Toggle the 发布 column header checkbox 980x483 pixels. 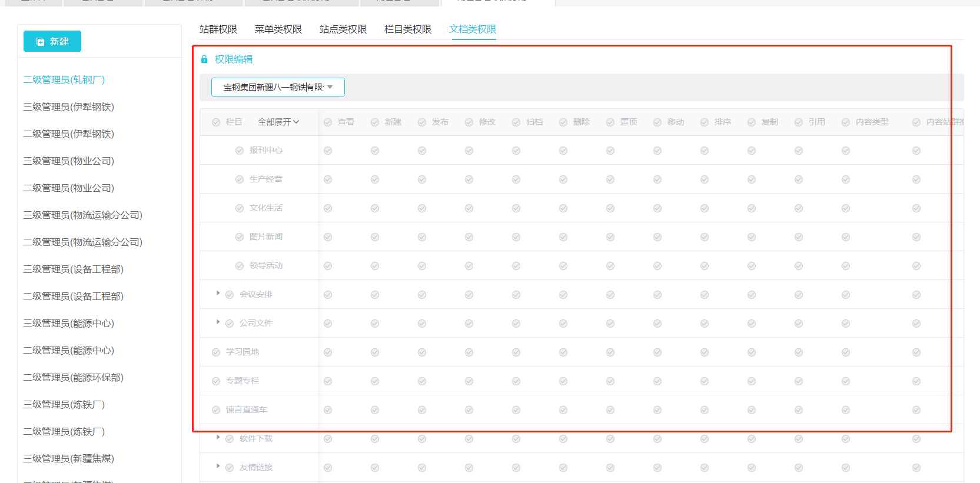[422, 122]
